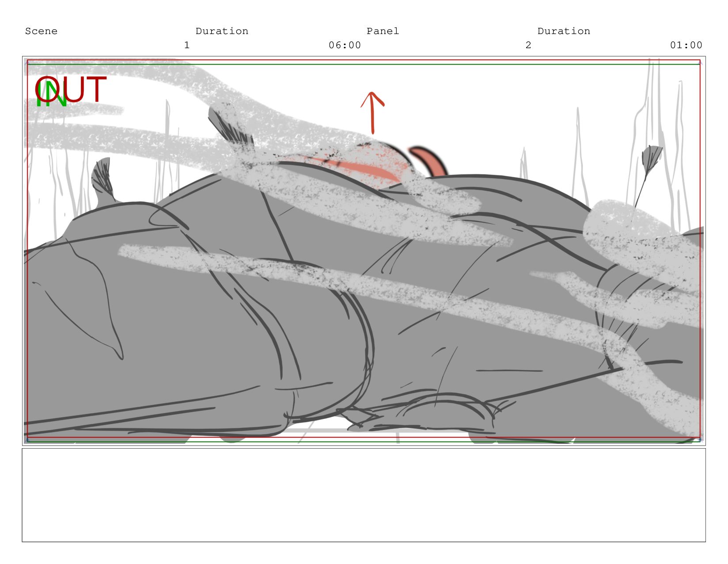Click the storyboard panel thumbnail image

tap(364, 251)
